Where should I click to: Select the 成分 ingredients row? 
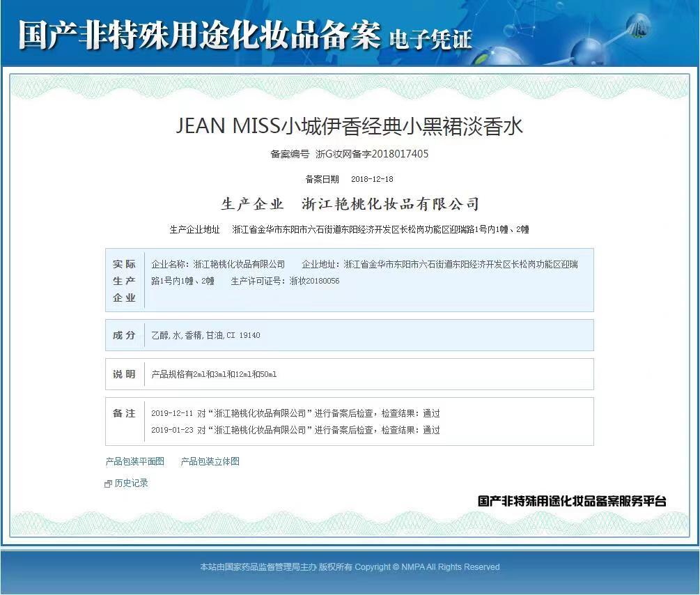[124, 335]
